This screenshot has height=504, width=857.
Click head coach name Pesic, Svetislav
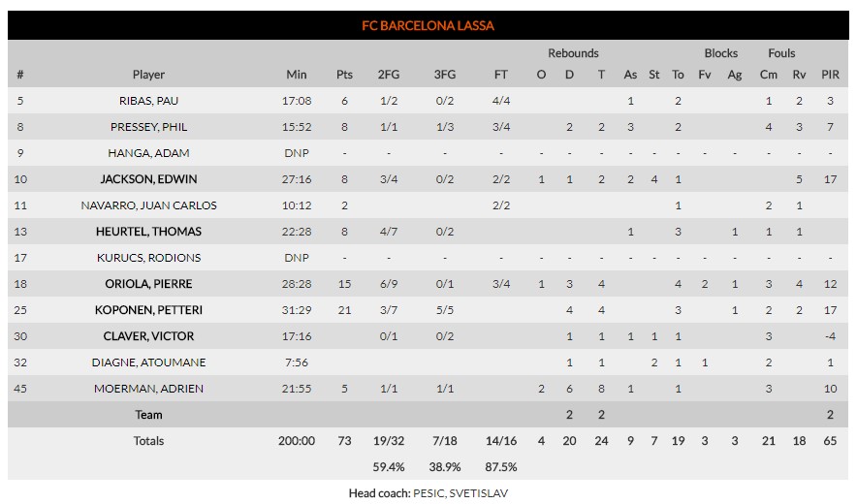point(462,493)
